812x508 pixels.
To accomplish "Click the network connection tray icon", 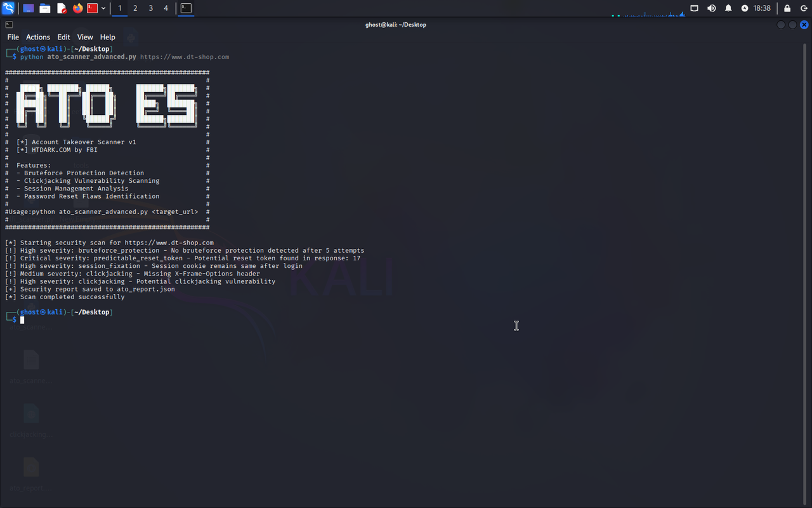I will pyautogui.click(x=694, y=8).
